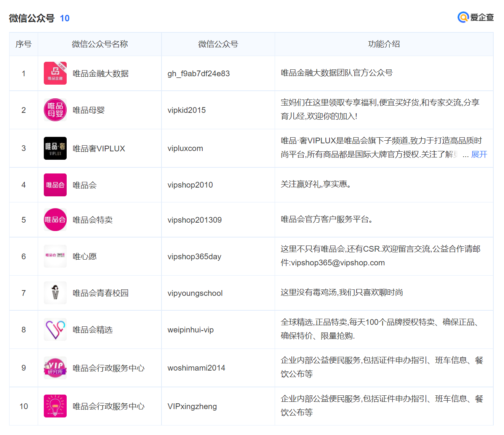504x435 pixels.
Task: Click the 唯品会官方客户服务平台 description
Action: point(327,220)
